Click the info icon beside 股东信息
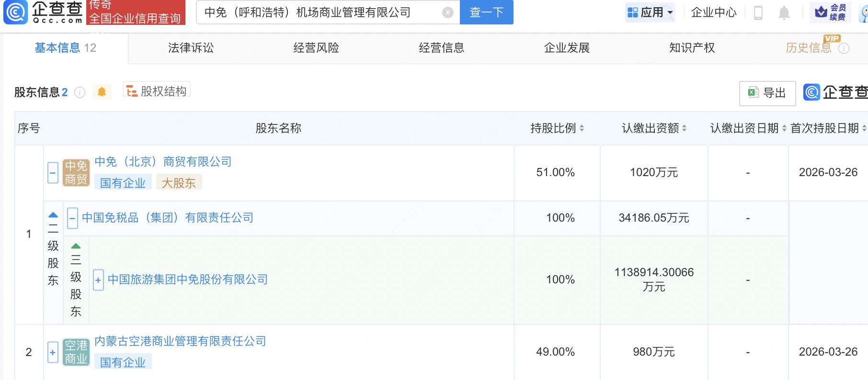The height and width of the screenshot is (380, 868). coord(80,92)
